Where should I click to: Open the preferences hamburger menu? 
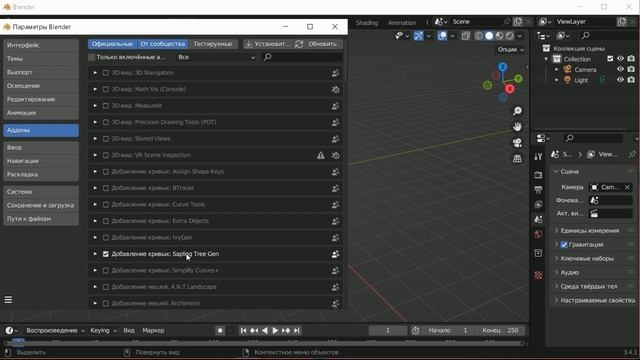(8, 300)
